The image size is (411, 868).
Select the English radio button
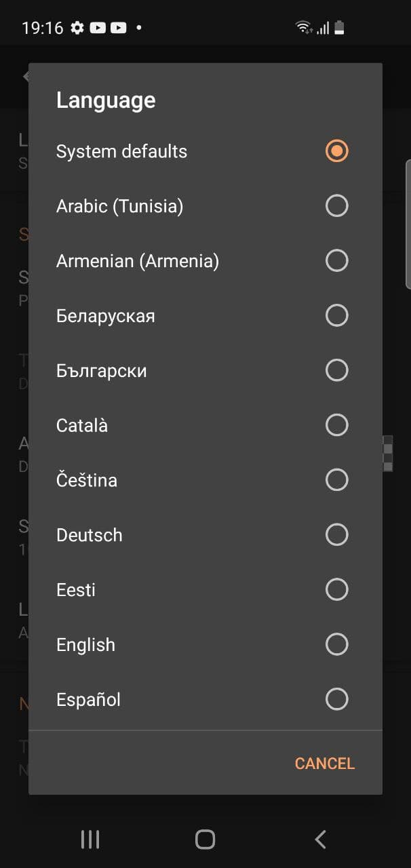coord(336,644)
